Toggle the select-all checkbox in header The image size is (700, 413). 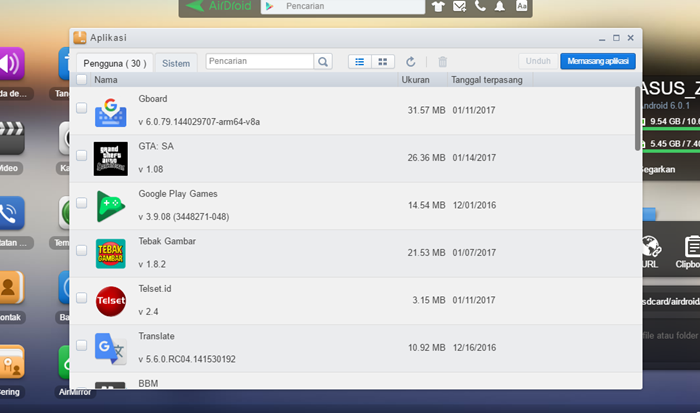(82, 79)
